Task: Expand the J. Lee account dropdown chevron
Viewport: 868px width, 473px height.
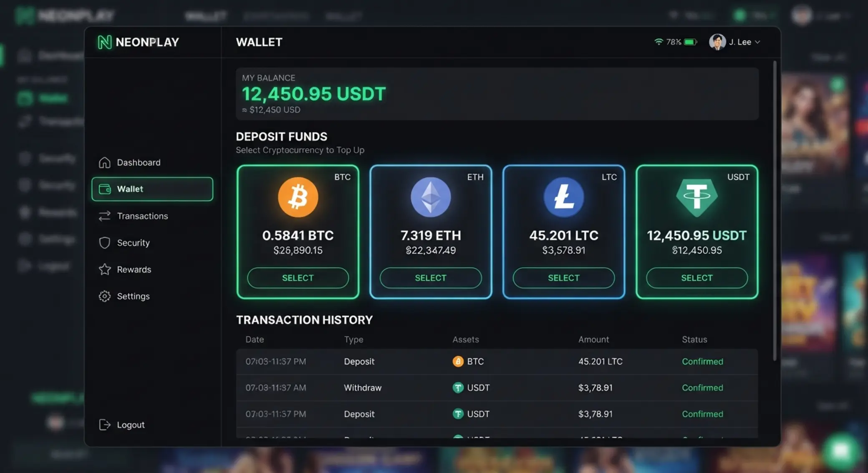Action: pyautogui.click(x=757, y=42)
